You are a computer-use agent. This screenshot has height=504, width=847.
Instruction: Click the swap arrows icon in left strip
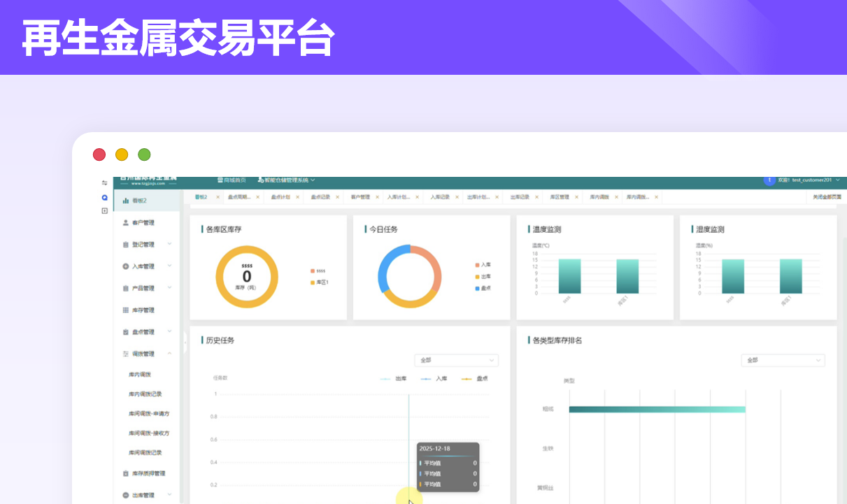click(105, 183)
